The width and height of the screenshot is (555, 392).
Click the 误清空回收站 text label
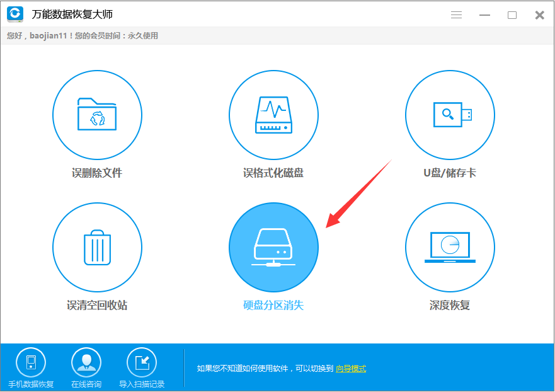(x=97, y=306)
